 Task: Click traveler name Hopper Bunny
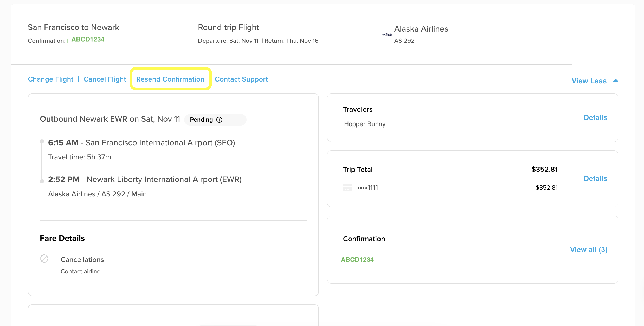[365, 124]
